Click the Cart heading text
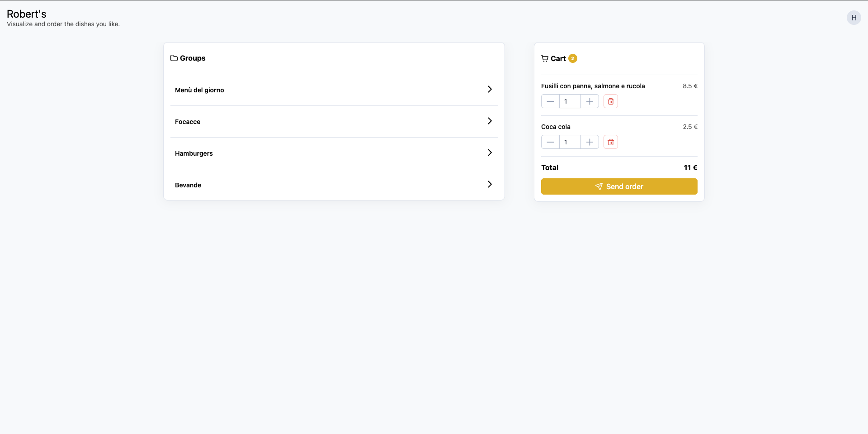The width and height of the screenshot is (868, 434). 558,58
